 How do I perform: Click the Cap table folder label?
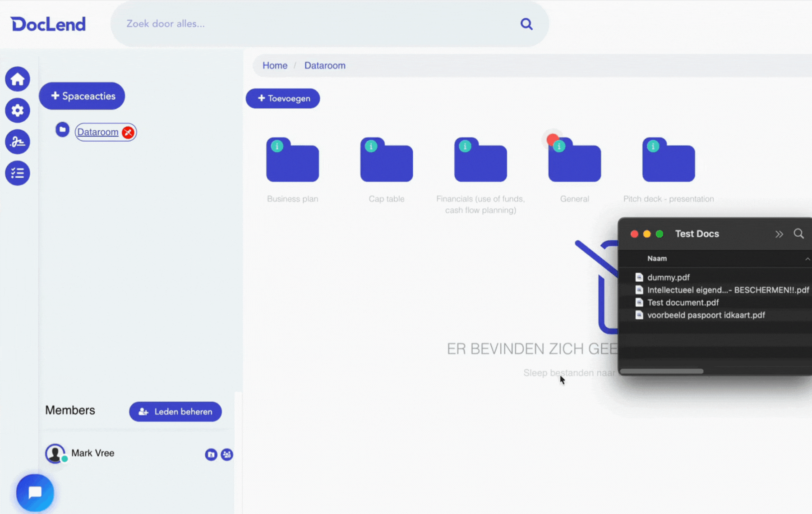[x=387, y=199]
